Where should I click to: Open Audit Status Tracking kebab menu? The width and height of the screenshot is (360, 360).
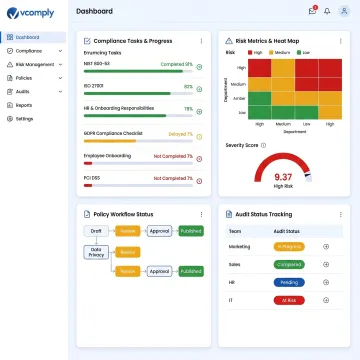pos(341,214)
